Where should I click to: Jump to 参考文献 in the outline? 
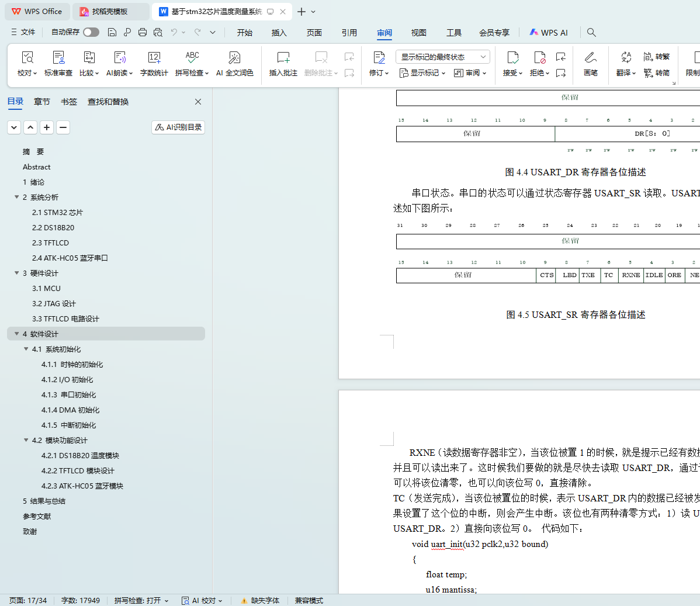37,516
